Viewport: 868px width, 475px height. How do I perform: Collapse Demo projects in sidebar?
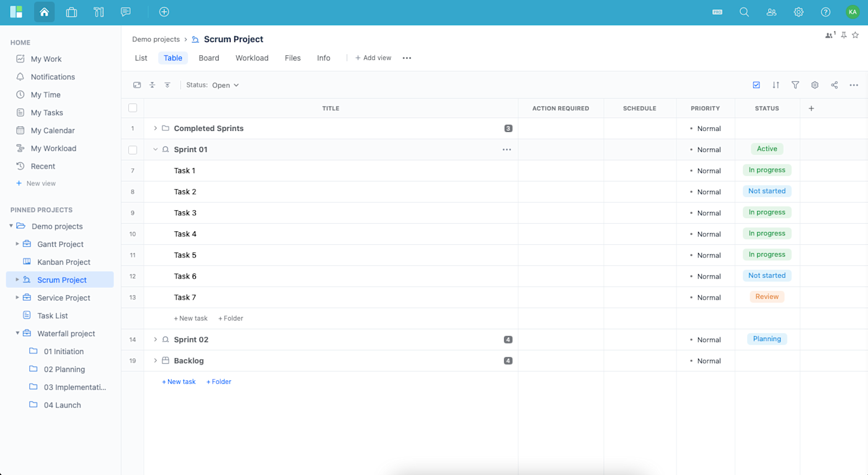[11, 226]
